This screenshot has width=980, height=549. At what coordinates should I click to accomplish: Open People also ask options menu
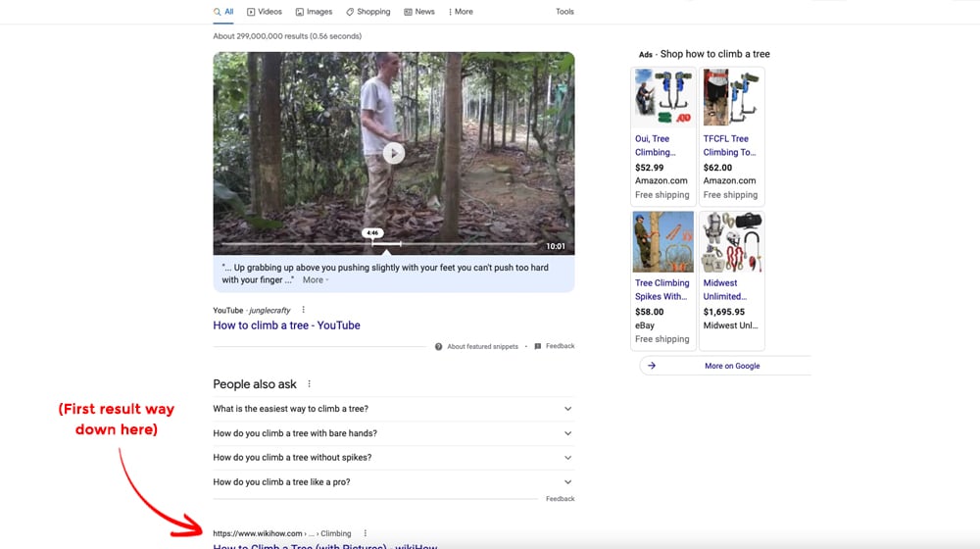[309, 384]
